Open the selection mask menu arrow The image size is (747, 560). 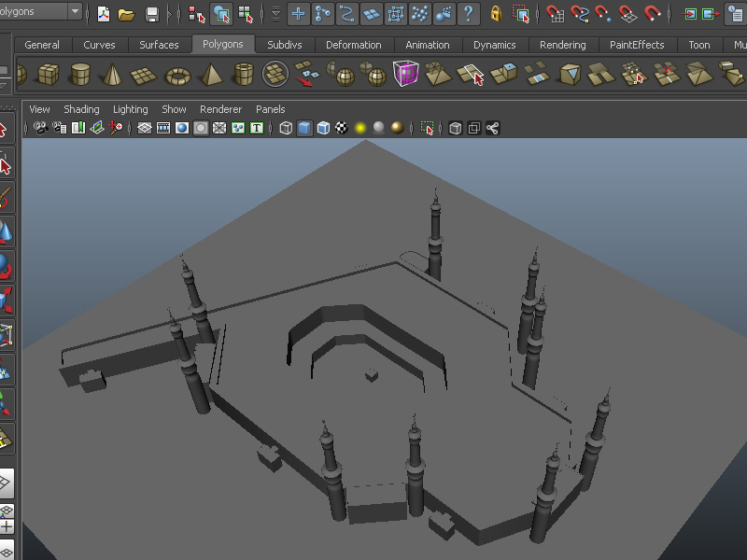pyautogui.click(x=275, y=14)
